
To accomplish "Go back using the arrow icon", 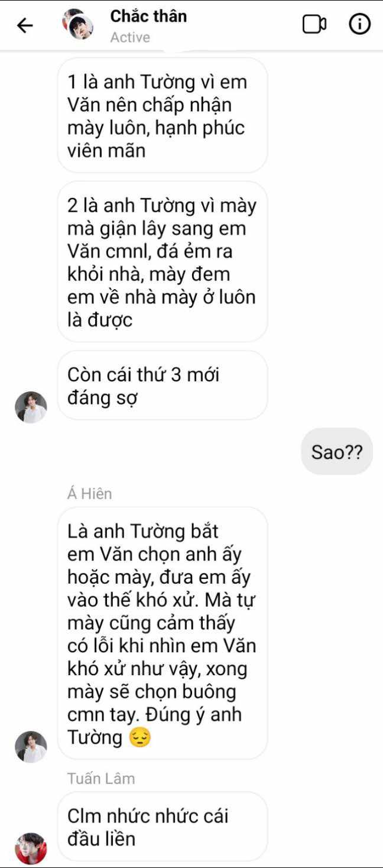I will 24,25.
